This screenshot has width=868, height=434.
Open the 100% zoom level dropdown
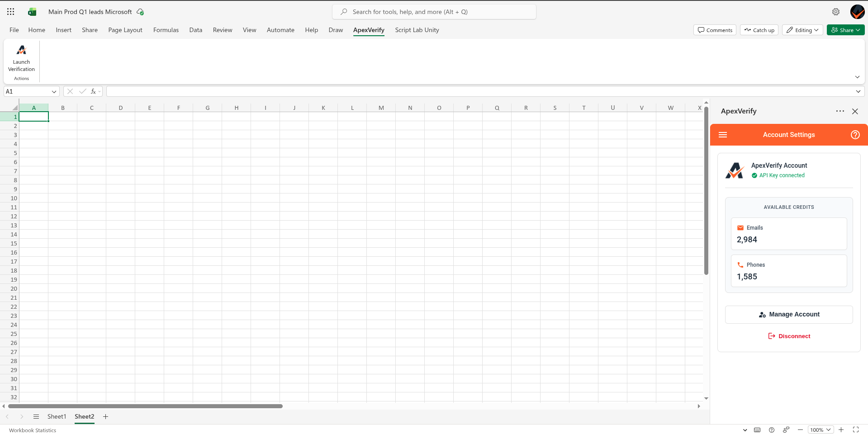pos(821,430)
